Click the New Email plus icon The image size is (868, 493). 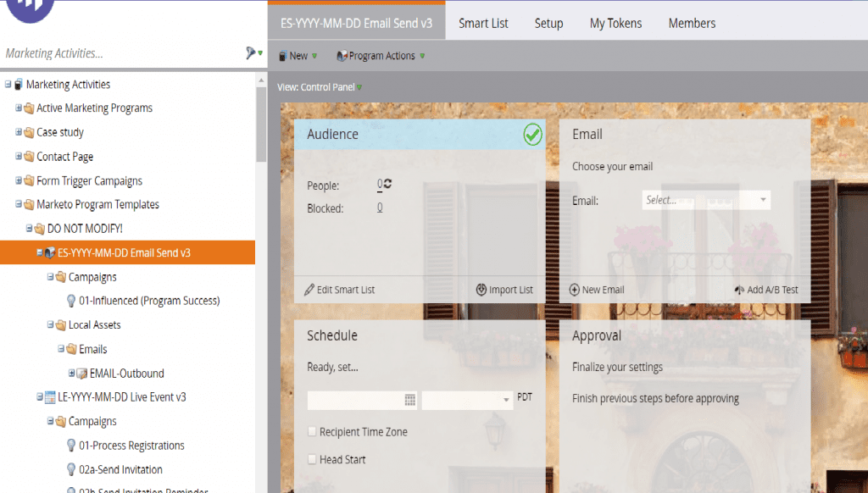(x=575, y=290)
